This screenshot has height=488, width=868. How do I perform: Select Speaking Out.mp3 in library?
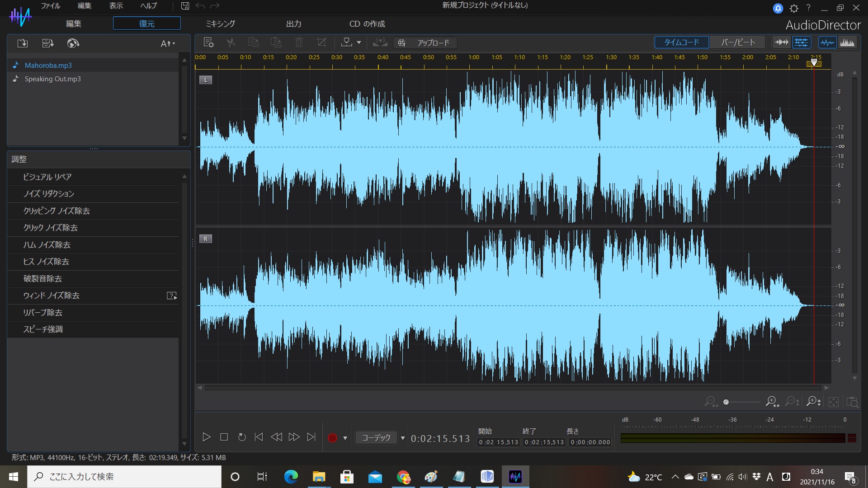tap(52, 79)
